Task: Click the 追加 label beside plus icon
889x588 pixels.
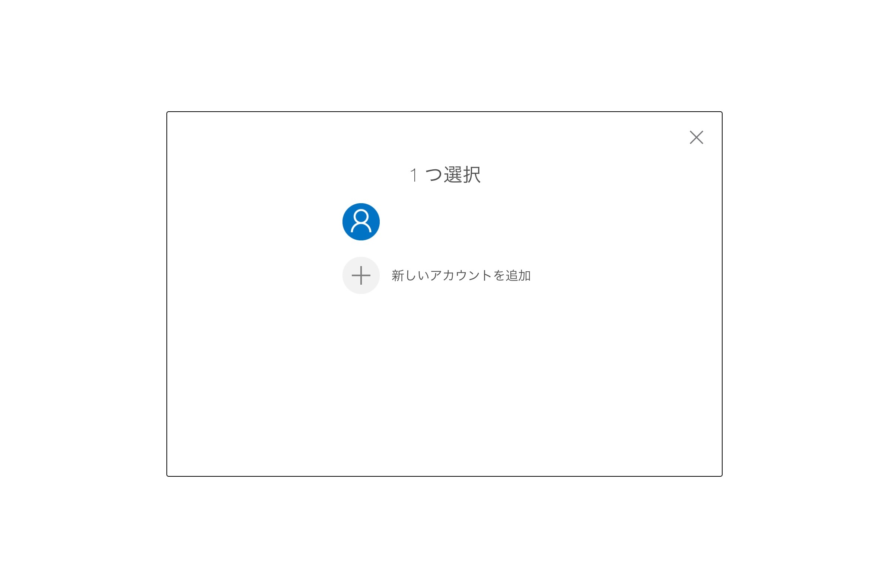Action: coord(518,276)
